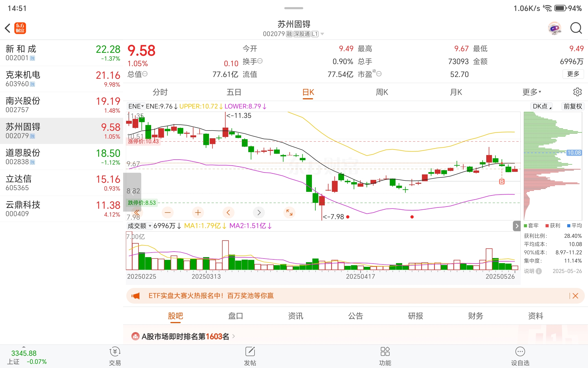The width and height of the screenshot is (588, 368).
Task: Select 云鼎科技 in the watchlist
Action: click(x=62, y=209)
